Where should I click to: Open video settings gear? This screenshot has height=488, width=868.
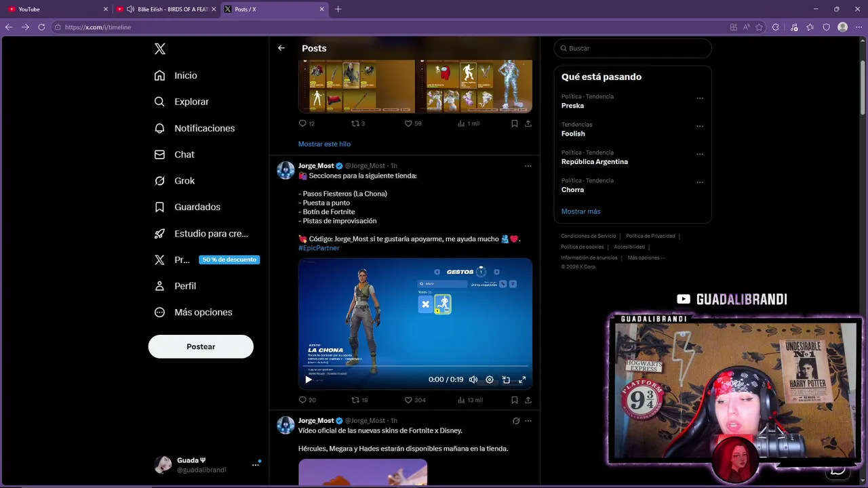490,380
